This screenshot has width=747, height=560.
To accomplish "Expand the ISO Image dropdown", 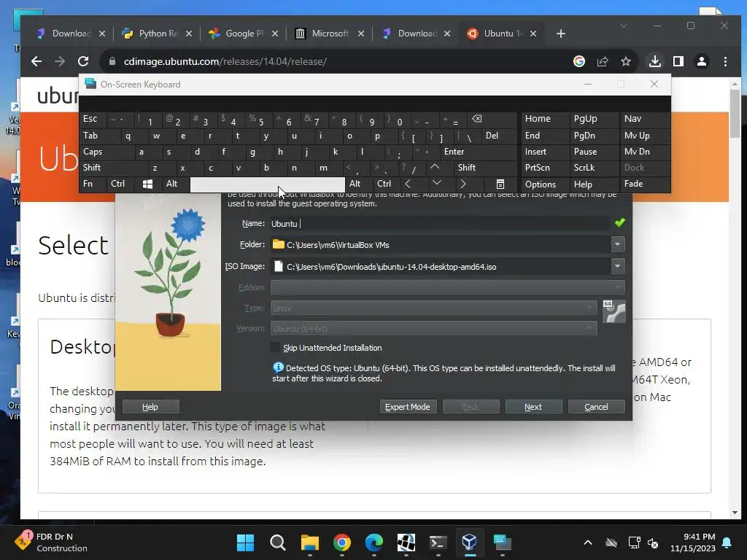I will coord(617,266).
